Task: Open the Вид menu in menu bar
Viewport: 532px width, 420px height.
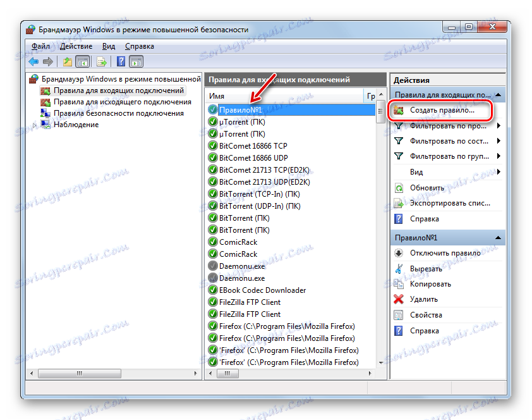Action: [109, 46]
